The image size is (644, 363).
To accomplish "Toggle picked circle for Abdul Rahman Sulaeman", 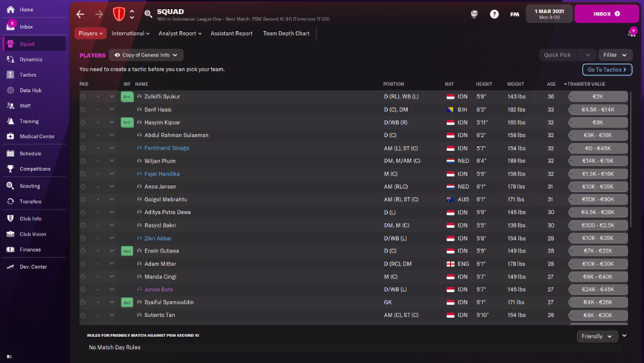I will pyautogui.click(x=84, y=136).
